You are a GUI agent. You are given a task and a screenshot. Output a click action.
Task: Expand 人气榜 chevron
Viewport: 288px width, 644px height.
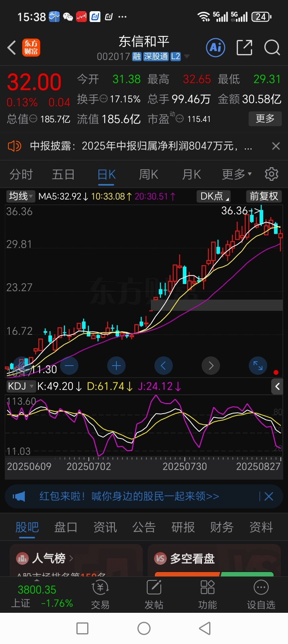click(71, 558)
